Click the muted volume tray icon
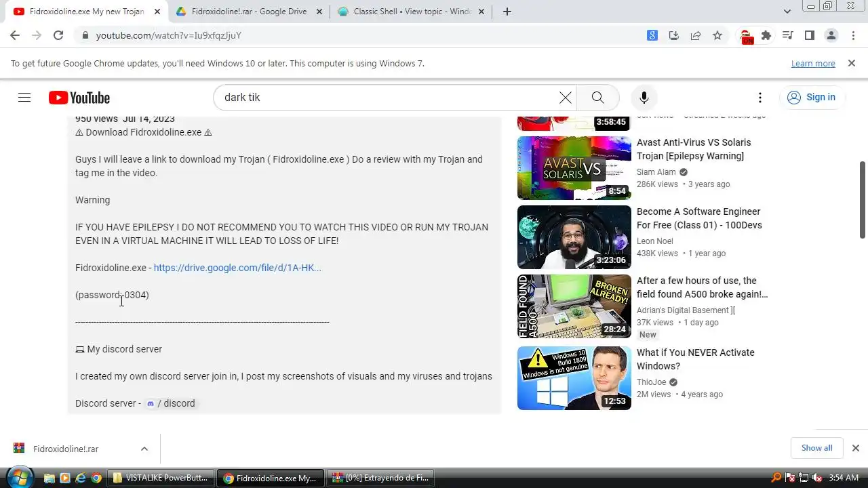Viewport: 868px width, 488px height. click(818, 478)
